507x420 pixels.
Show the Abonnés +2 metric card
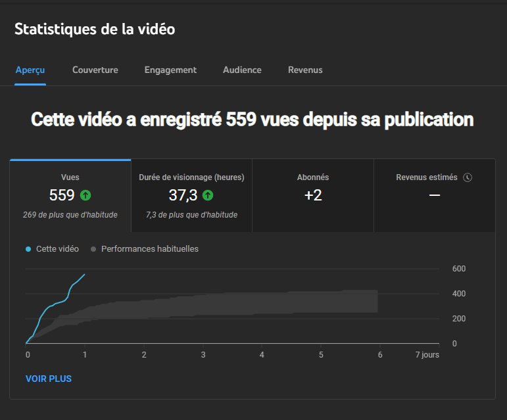tap(313, 195)
